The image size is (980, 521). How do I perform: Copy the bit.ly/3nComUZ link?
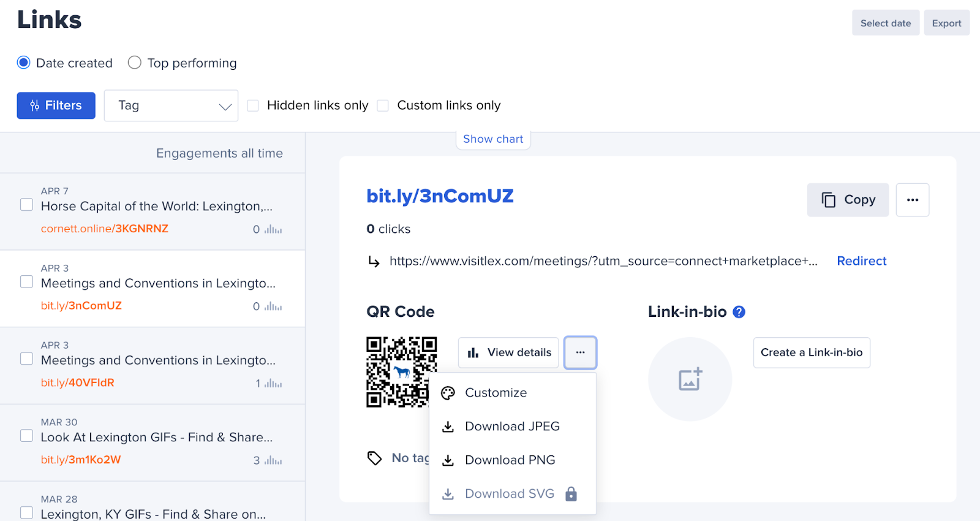(848, 200)
